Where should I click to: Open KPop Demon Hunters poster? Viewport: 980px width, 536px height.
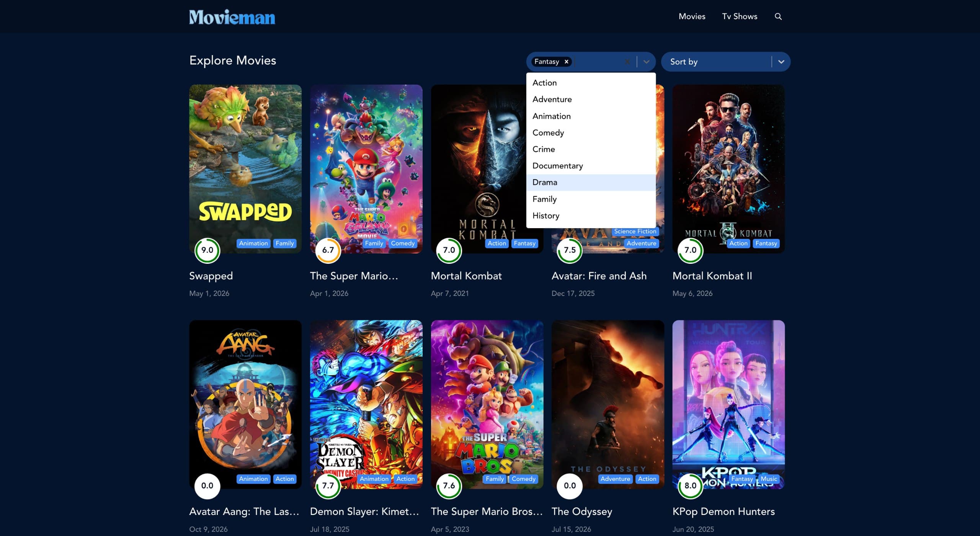coord(728,404)
